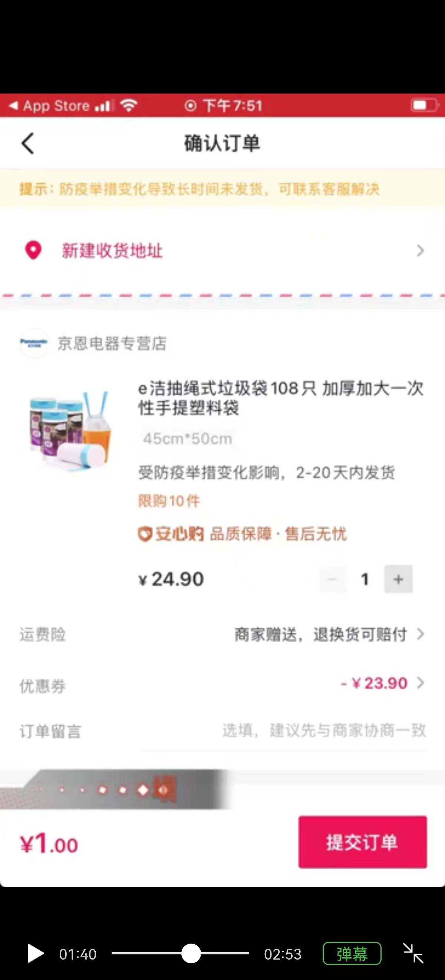Click the 订单留言 message input field
The image size is (445, 980).
click(x=284, y=731)
